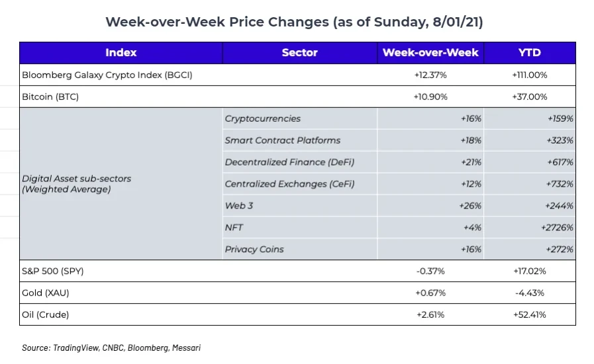The image size is (594, 364).
Task: Select the Week-over-Week column header
Action: (x=430, y=53)
